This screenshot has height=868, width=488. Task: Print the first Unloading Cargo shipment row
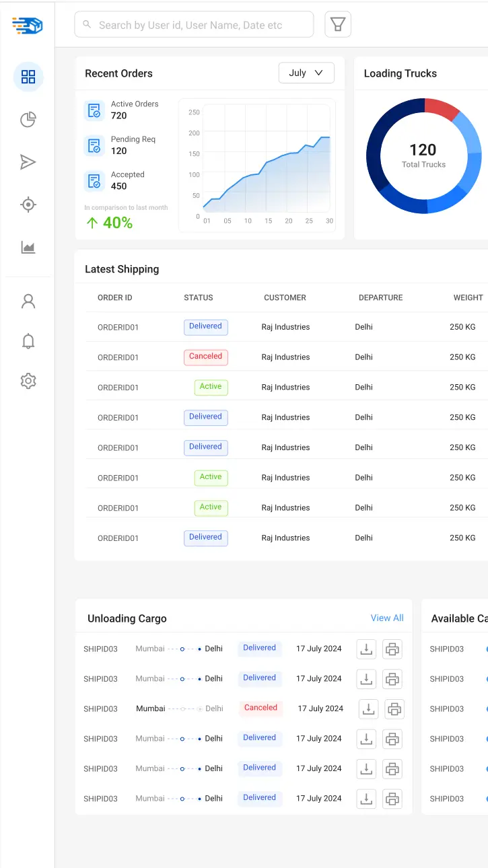[392, 649]
